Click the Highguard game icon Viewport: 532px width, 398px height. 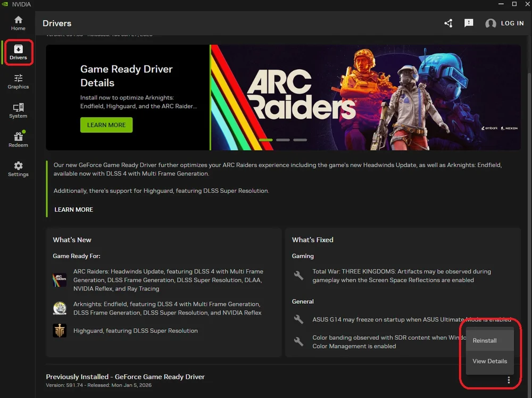point(59,330)
